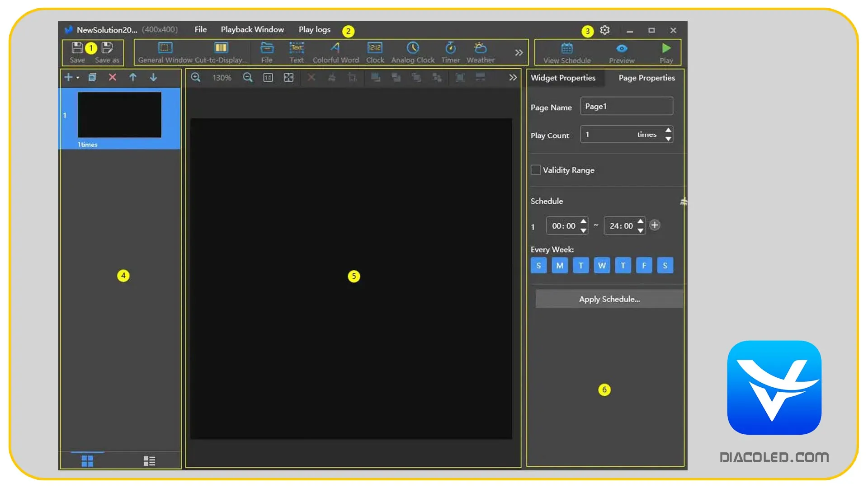Screen dimensions: 868x488
Task: Click the Preview eye icon
Action: [x=622, y=48]
